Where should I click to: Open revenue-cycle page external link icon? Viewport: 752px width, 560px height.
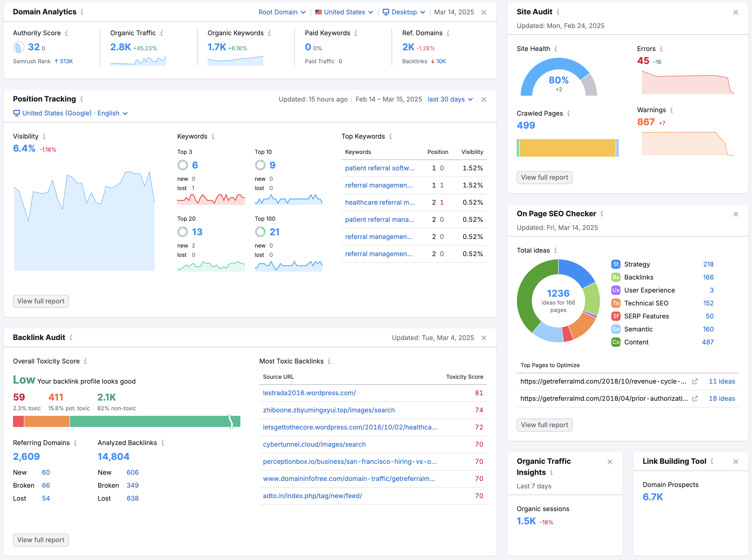[x=695, y=381]
